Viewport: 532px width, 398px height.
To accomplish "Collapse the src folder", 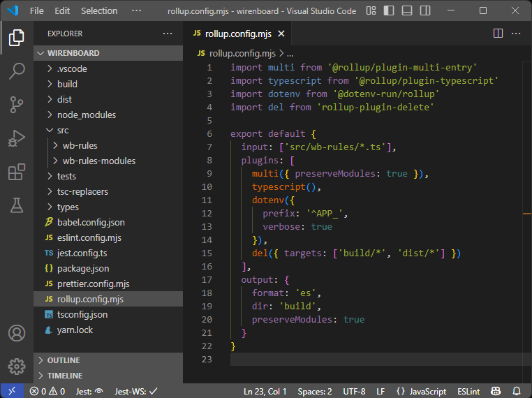I will pos(63,130).
